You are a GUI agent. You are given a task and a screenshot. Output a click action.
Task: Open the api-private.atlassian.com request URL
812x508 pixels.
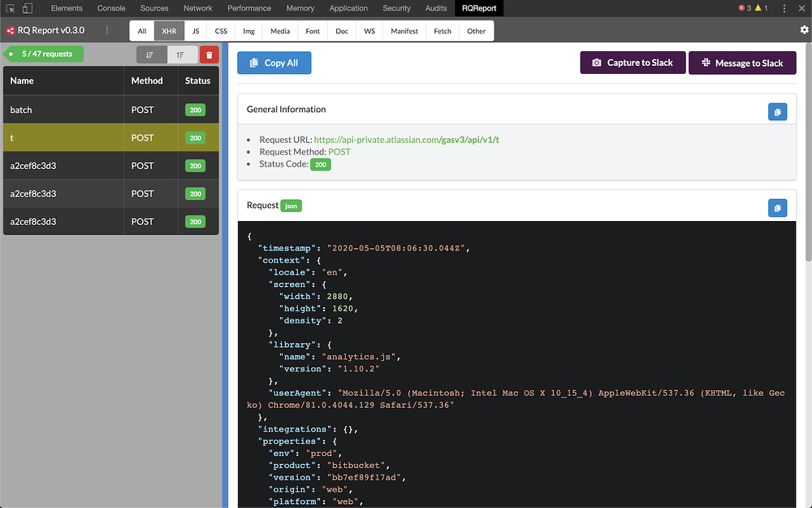point(407,140)
